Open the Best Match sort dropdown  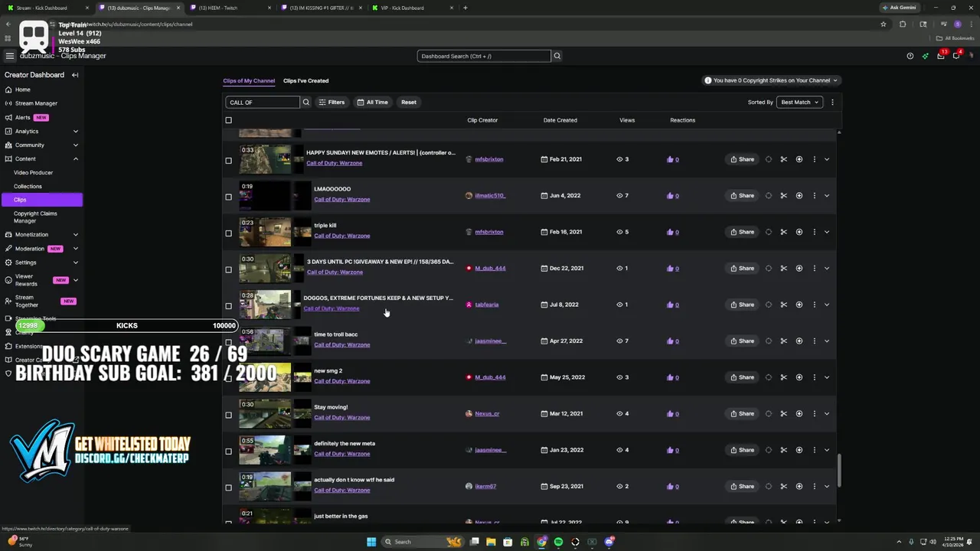(800, 102)
